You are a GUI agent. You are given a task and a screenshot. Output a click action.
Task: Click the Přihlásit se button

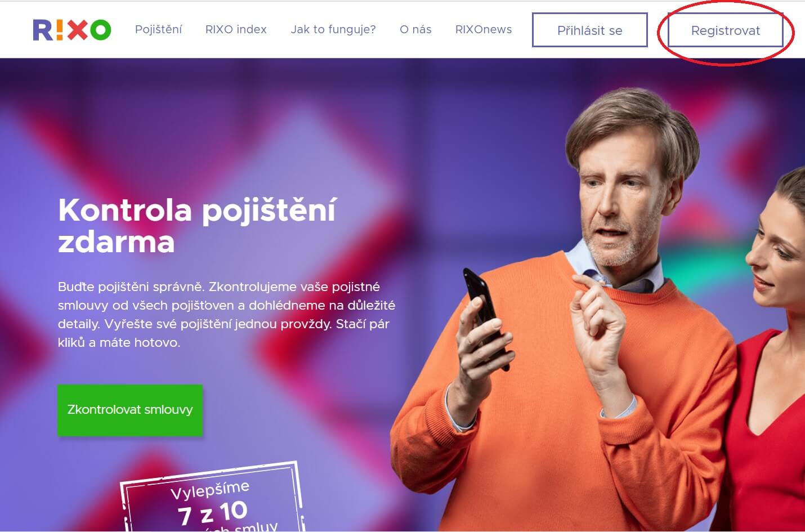tap(590, 30)
